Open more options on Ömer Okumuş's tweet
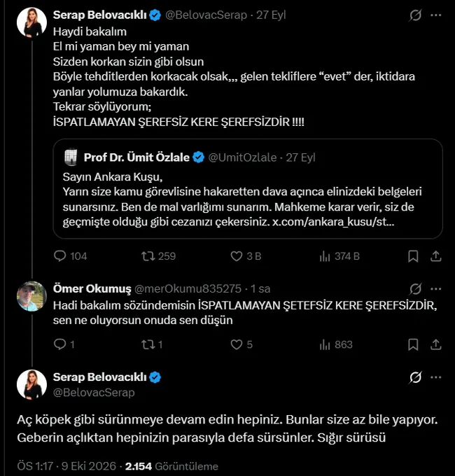 pyautogui.click(x=436, y=288)
